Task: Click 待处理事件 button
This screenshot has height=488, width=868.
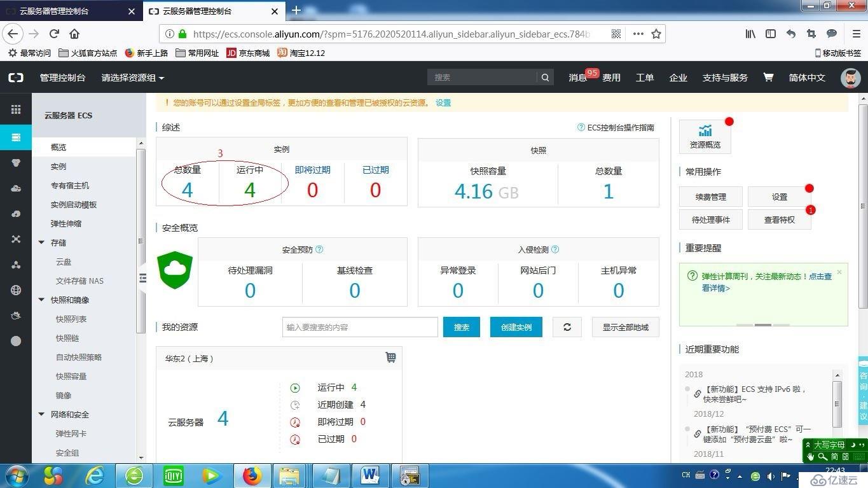Action: pyautogui.click(x=711, y=220)
